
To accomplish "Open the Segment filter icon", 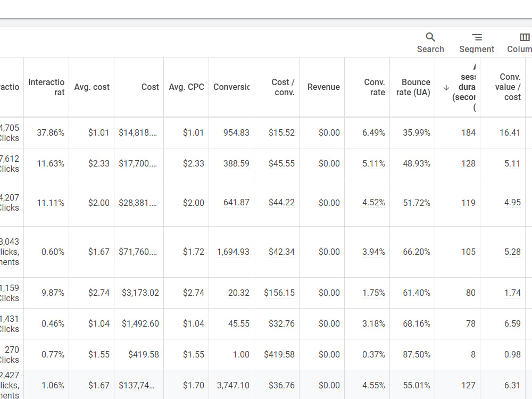I will tap(477, 37).
